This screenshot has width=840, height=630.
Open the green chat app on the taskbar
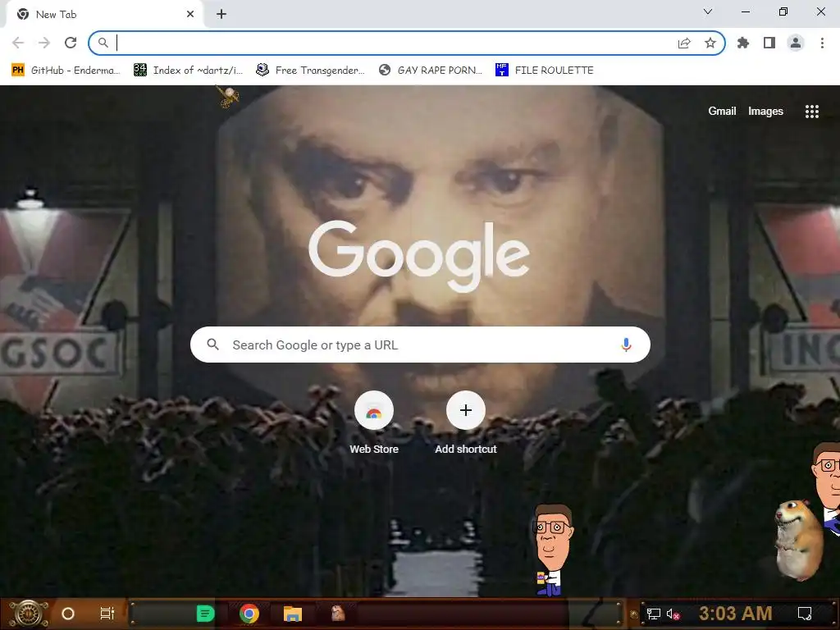point(205,614)
